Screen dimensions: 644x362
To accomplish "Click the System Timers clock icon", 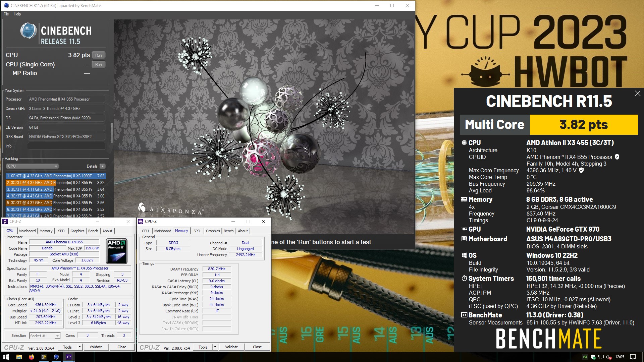I will [x=464, y=279].
